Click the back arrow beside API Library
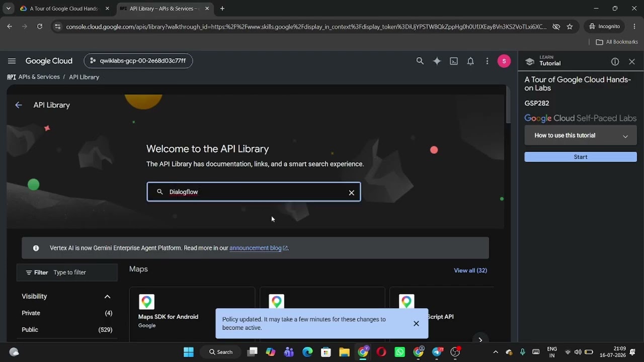This screenshot has height=362, width=644. pyautogui.click(x=19, y=105)
